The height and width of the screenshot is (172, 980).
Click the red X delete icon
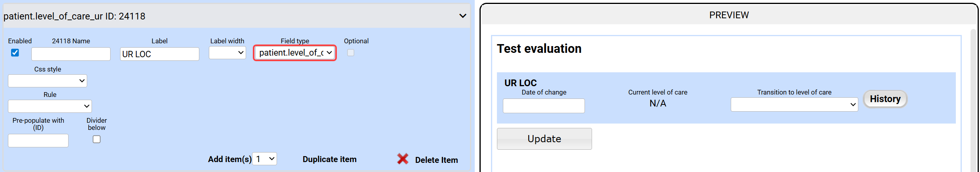pos(403,159)
